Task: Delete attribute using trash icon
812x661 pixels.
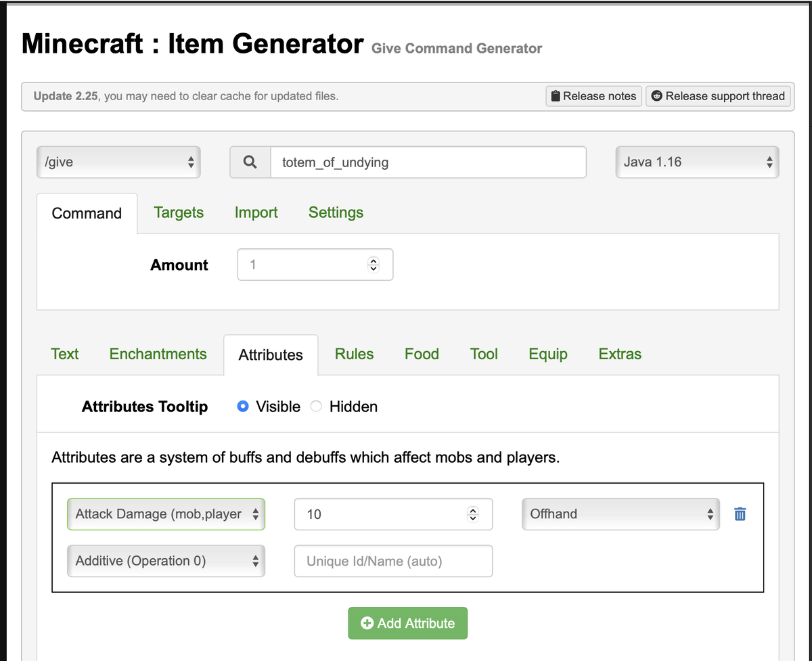Action: (x=740, y=514)
